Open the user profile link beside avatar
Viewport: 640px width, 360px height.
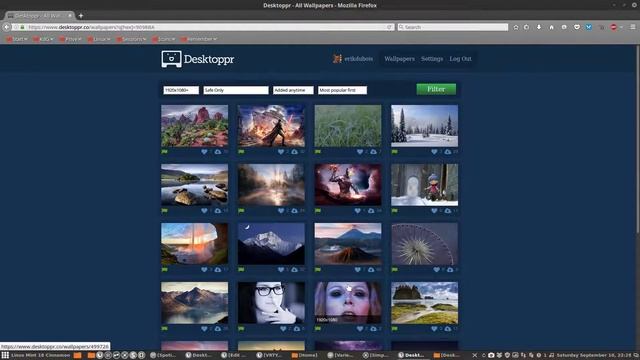coord(358,59)
